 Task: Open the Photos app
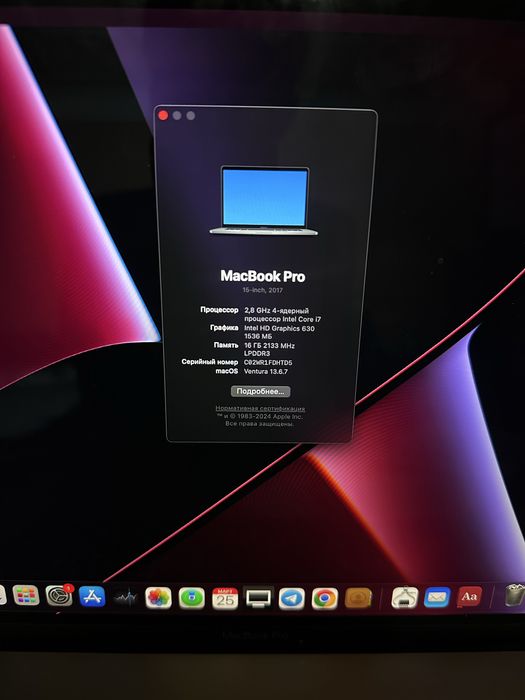coord(158,598)
